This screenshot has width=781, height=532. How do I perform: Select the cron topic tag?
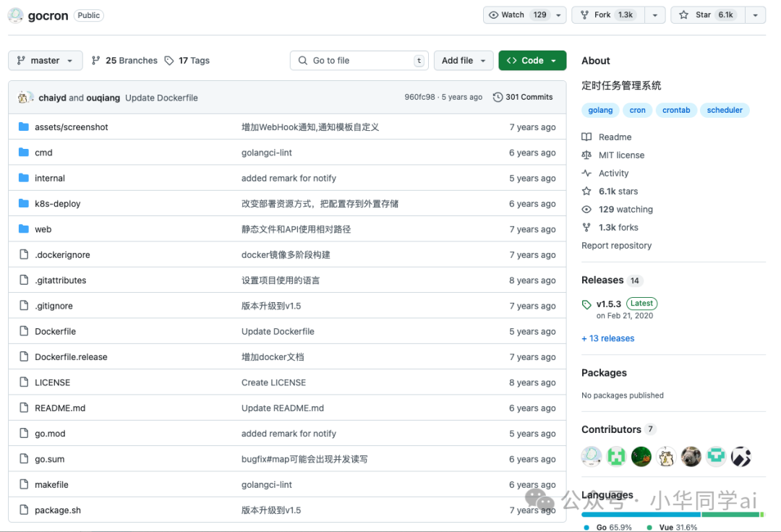(x=637, y=110)
